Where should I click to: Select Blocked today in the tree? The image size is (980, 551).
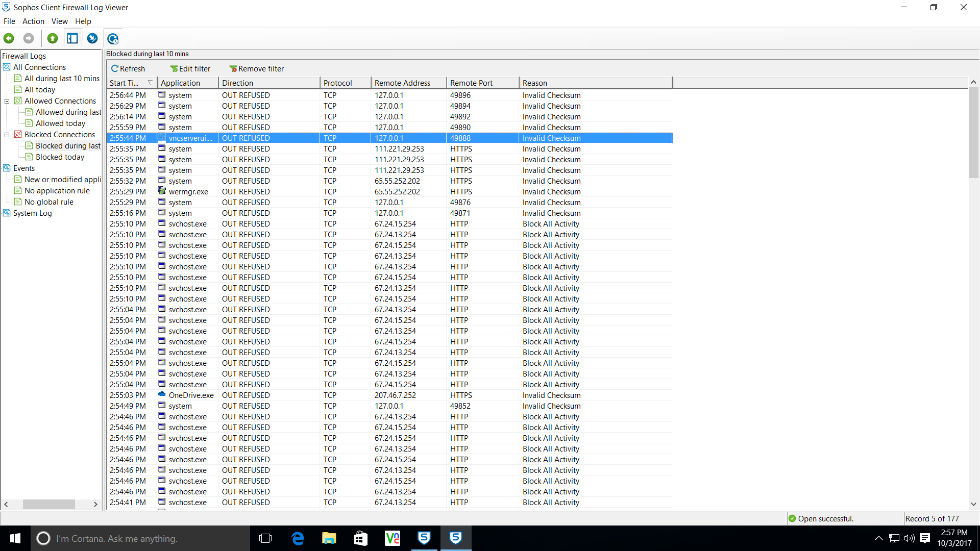pos(60,157)
